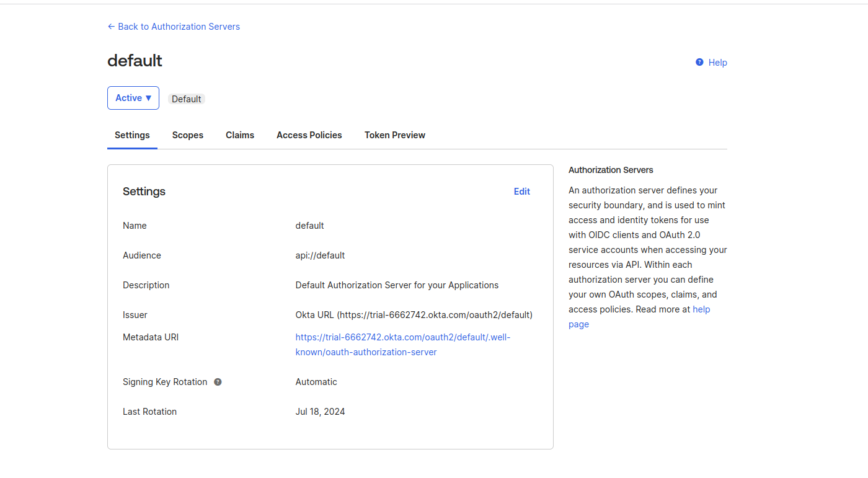Click Edit in the Settings panel
868x478 pixels.
coord(522,192)
